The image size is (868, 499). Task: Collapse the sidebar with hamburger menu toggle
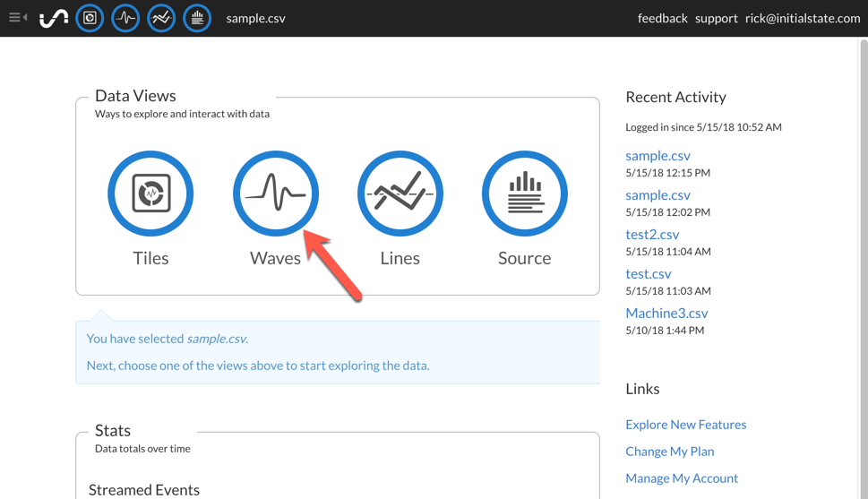[x=17, y=18]
